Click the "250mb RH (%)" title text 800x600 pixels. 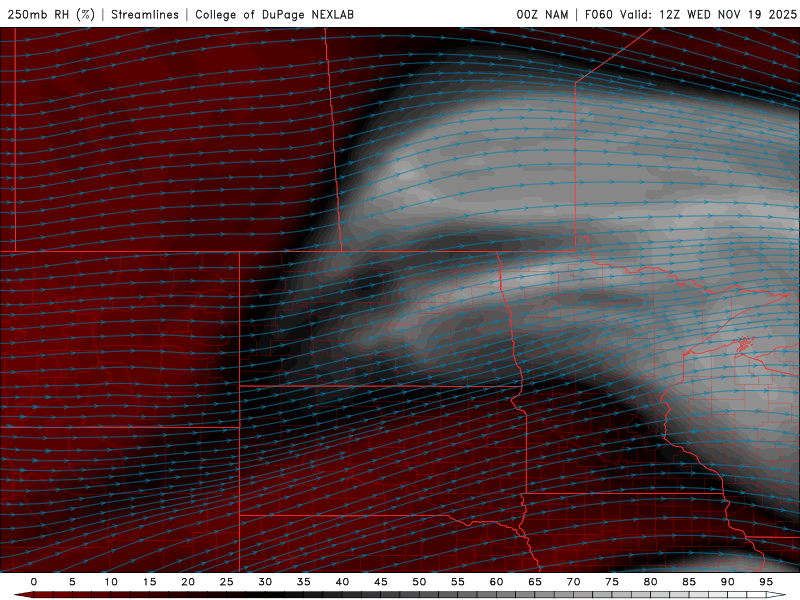point(51,14)
